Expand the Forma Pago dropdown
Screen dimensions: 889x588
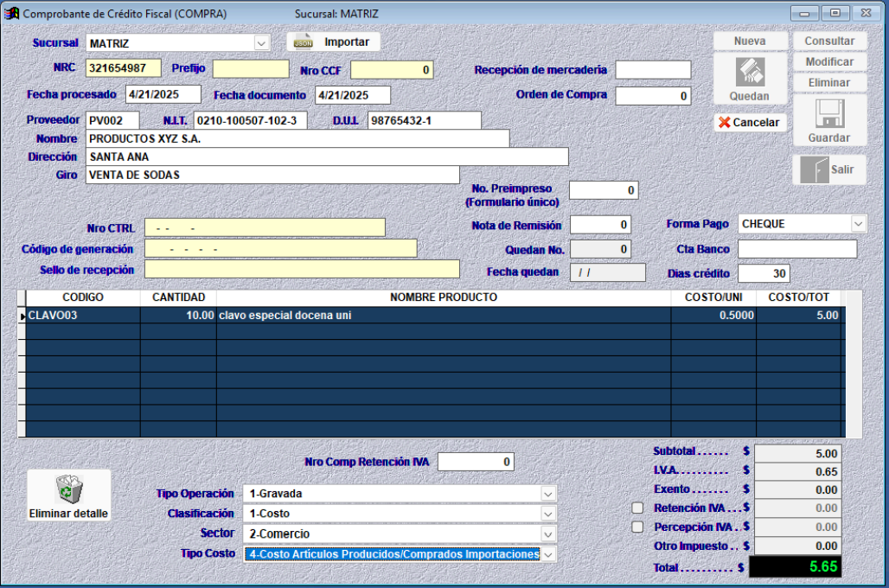(857, 224)
